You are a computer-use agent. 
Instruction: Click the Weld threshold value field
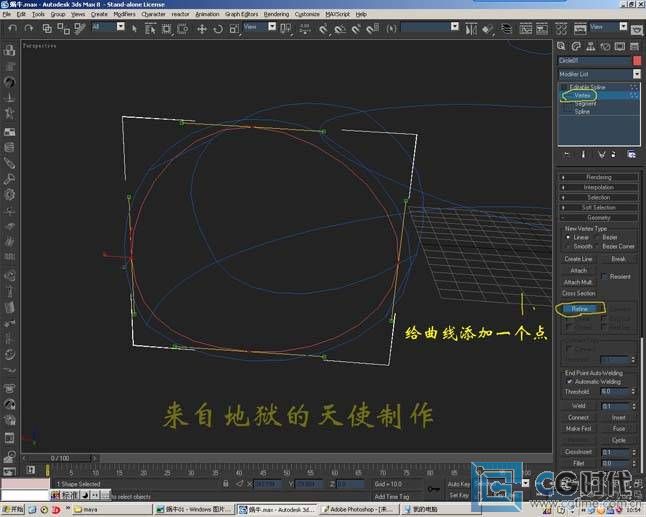tap(614, 406)
